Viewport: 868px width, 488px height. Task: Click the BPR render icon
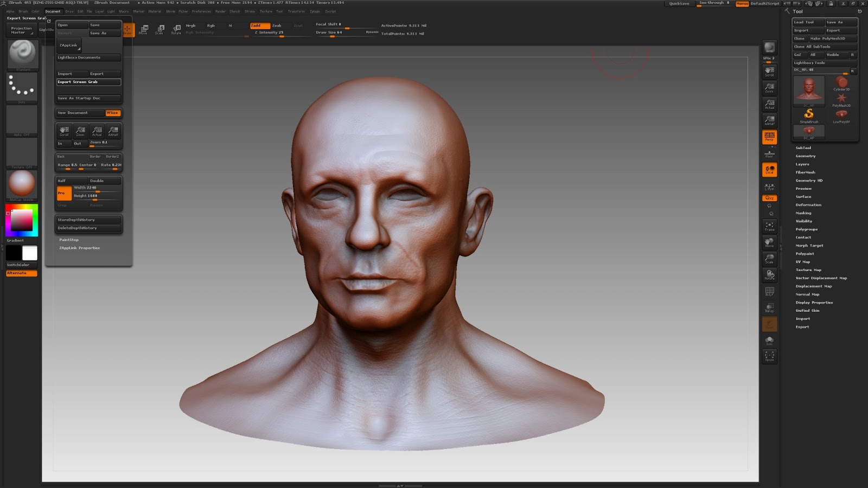click(769, 48)
